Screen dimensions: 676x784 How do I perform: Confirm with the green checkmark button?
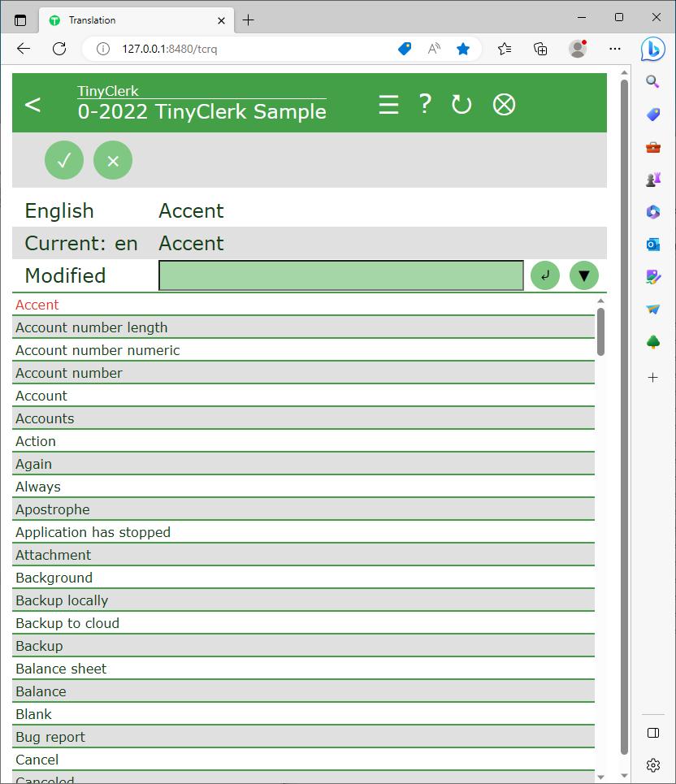pyautogui.click(x=64, y=160)
